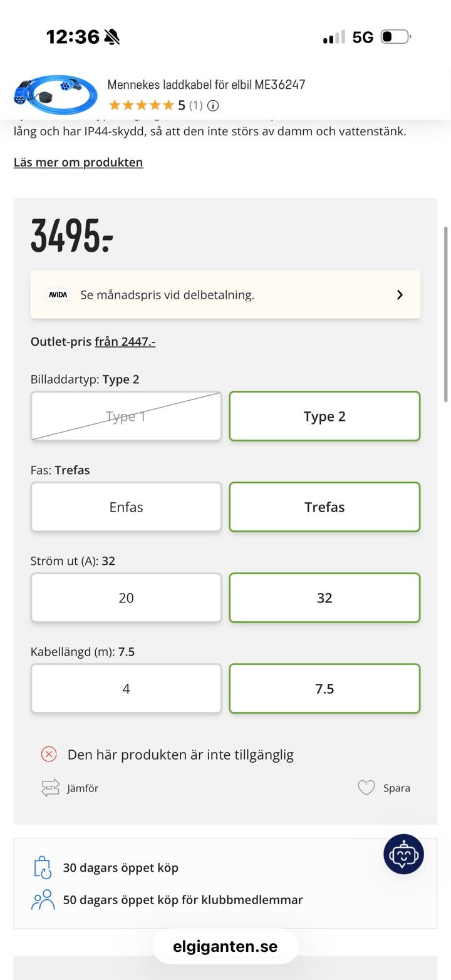
Task: Select the Type 2 charger option
Action: (x=324, y=416)
